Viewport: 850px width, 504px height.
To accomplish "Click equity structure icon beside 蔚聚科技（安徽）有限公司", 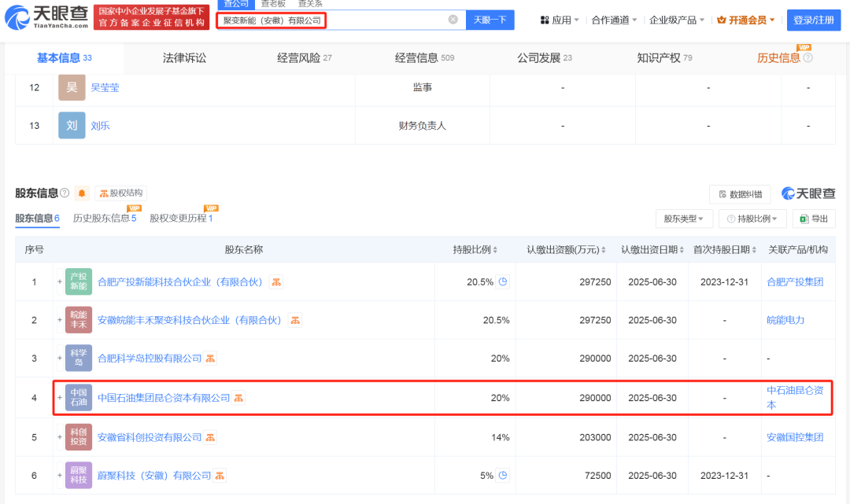I will (x=220, y=476).
